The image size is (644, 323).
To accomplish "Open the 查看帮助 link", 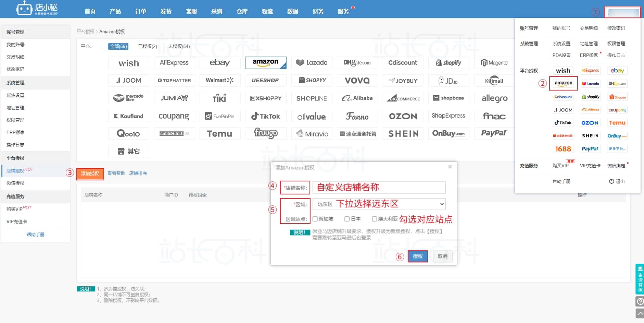I will 116,174.
